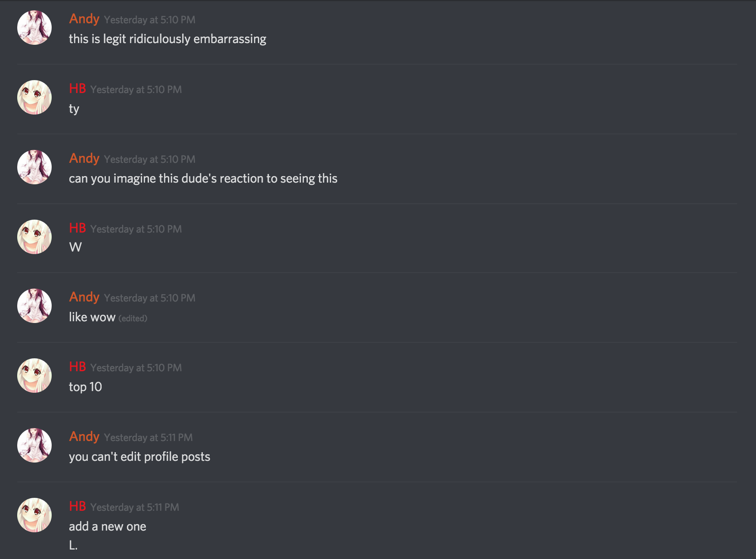Open Andy's avatar beside 'can you imagine' message
Viewport: 756px width, 559px height.
point(34,167)
